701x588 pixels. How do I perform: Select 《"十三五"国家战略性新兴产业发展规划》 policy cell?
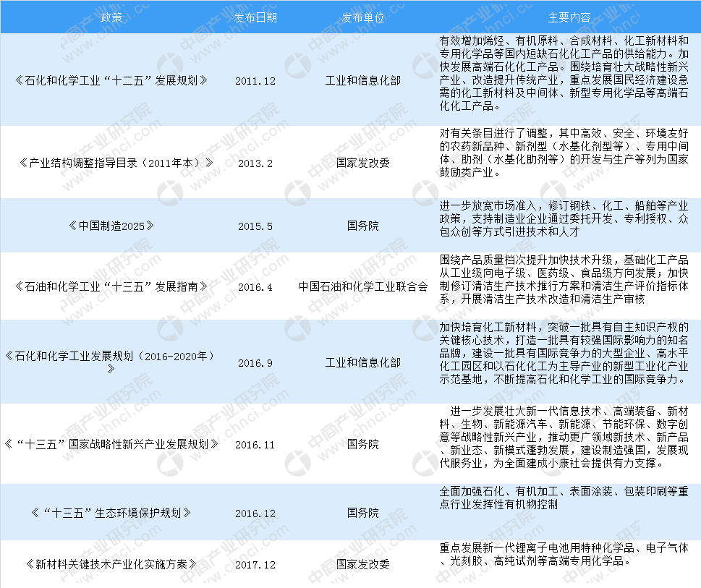[111, 444]
